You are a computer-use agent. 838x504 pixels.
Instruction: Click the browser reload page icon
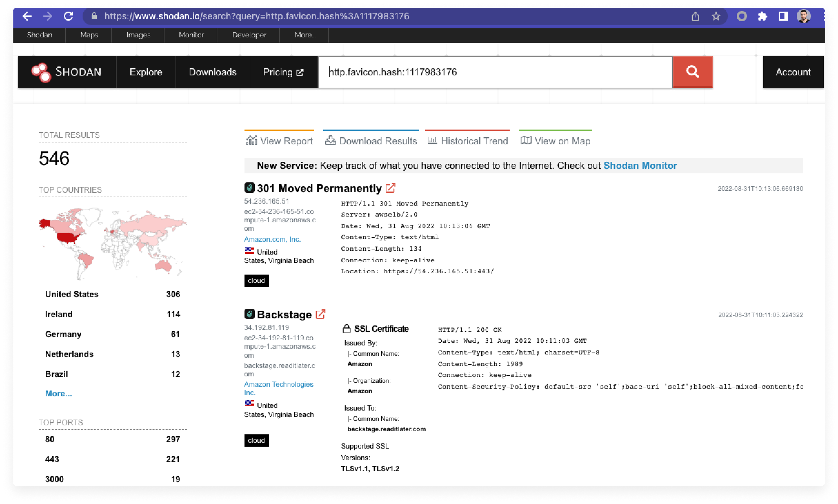[x=68, y=16]
